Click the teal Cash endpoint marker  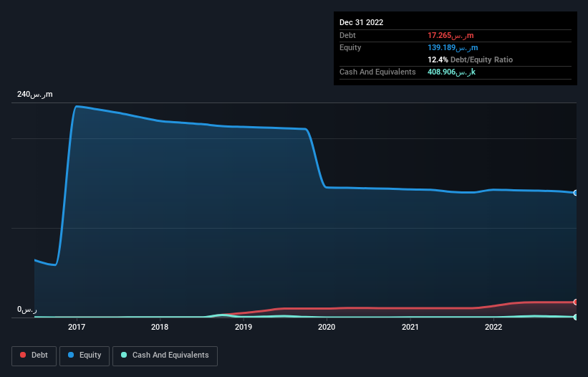(576, 317)
